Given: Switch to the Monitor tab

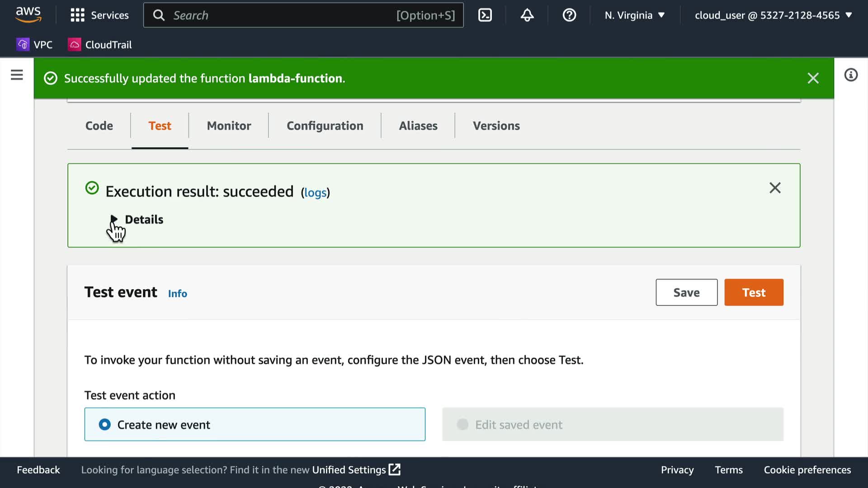Looking at the screenshot, I should [229, 125].
